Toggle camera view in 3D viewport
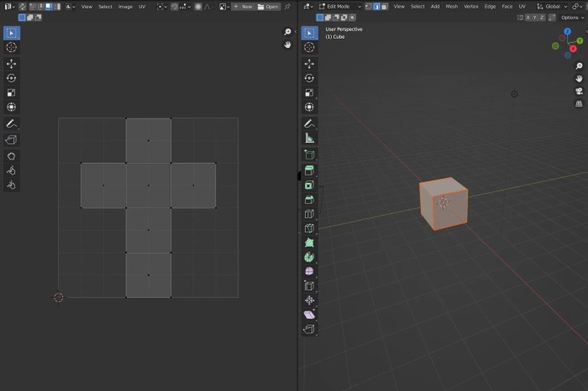588x391 pixels. [579, 91]
